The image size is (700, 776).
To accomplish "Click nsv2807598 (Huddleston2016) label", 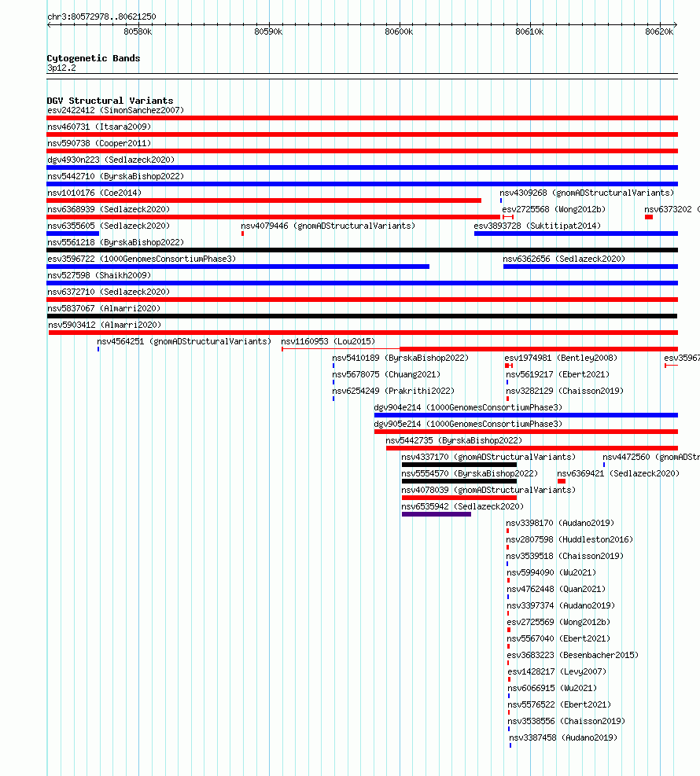I will [x=569, y=539].
